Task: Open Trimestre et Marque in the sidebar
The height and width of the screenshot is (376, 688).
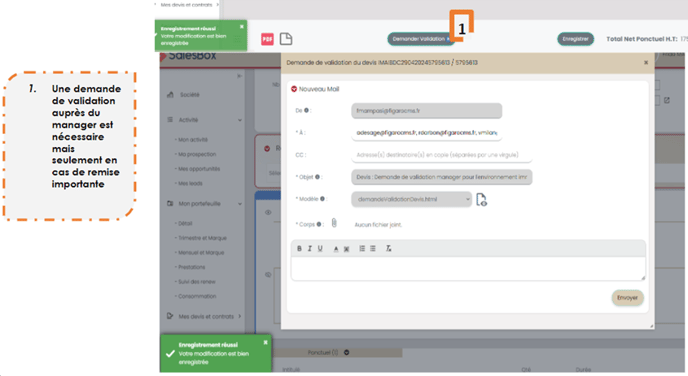Action: tap(202, 238)
